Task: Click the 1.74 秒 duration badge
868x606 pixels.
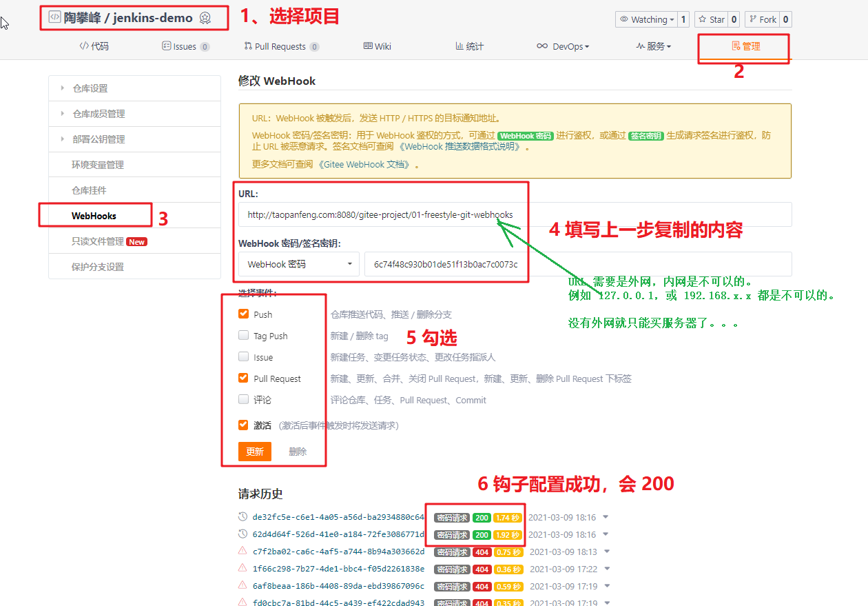Action: [508, 518]
